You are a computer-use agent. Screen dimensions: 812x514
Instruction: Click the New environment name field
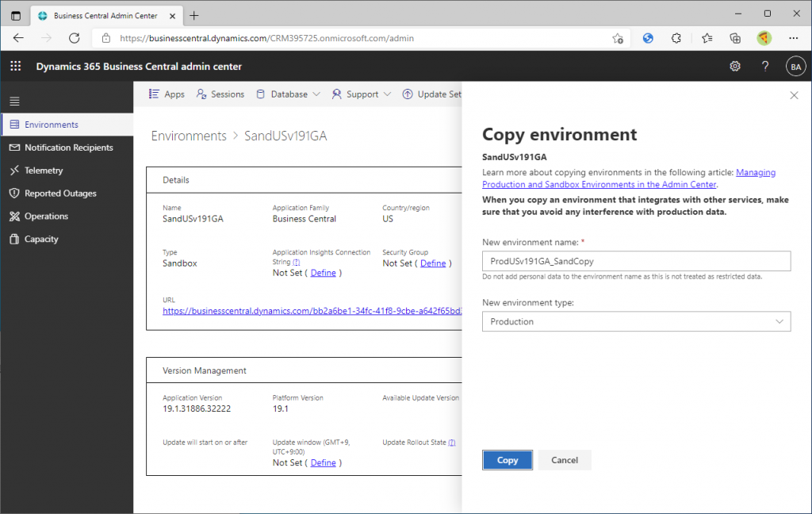point(637,261)
